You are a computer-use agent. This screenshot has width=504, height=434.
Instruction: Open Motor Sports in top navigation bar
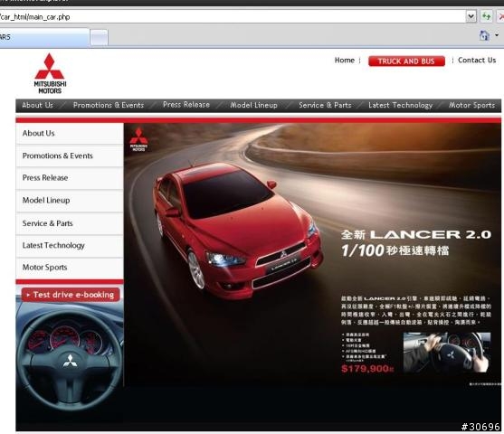pyautogui.click(x=471, y=105)
